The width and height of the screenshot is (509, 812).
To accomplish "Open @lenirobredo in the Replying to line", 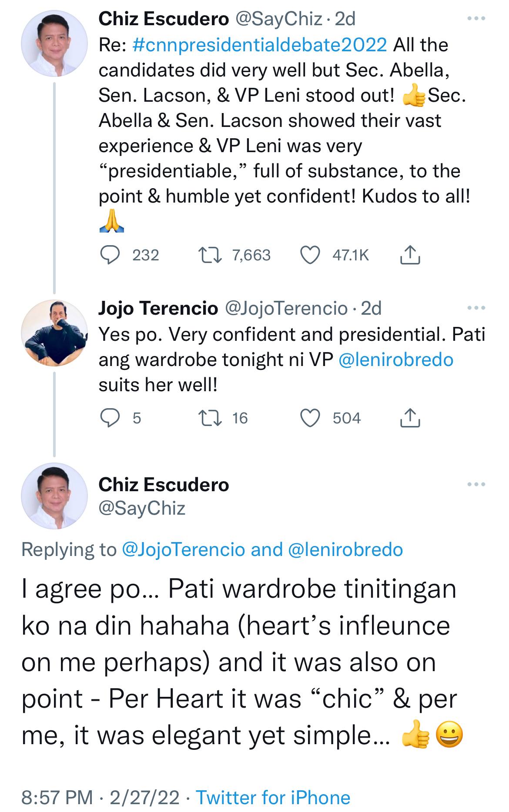I will 345,550.
